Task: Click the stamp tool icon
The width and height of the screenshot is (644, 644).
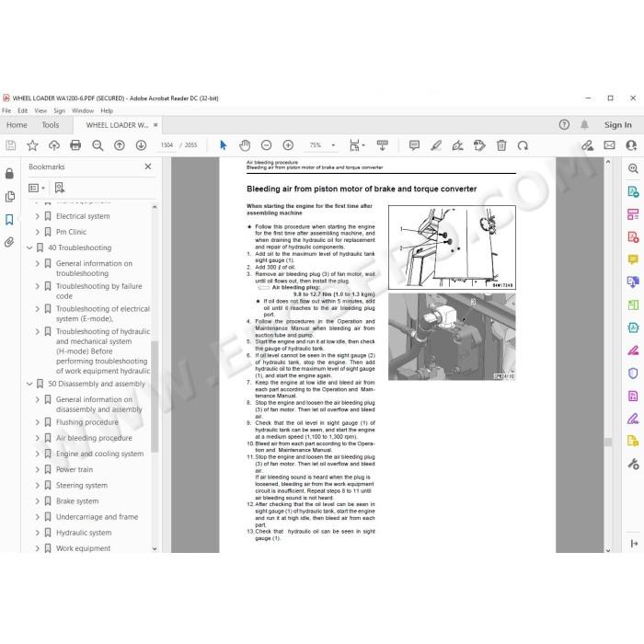Action: (x=479, y=145)
